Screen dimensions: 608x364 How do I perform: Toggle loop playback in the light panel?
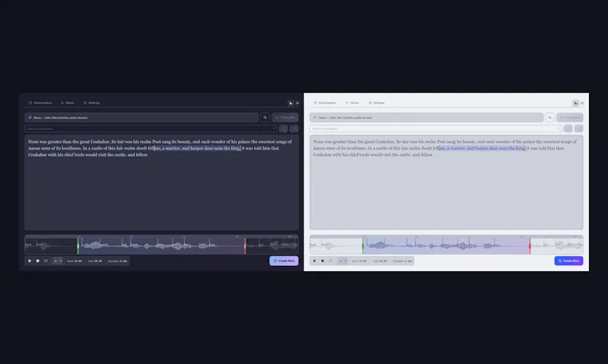point(331,261)
